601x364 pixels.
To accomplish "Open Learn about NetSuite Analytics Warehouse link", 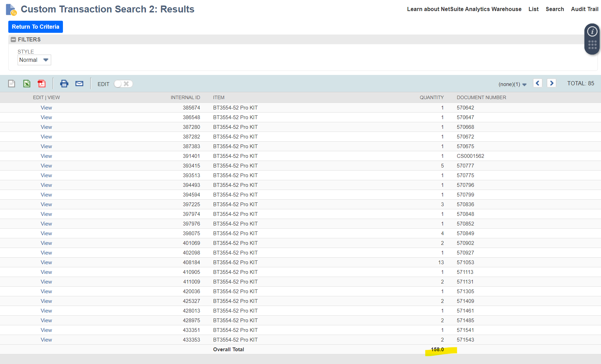I will [x=464, y=9].
